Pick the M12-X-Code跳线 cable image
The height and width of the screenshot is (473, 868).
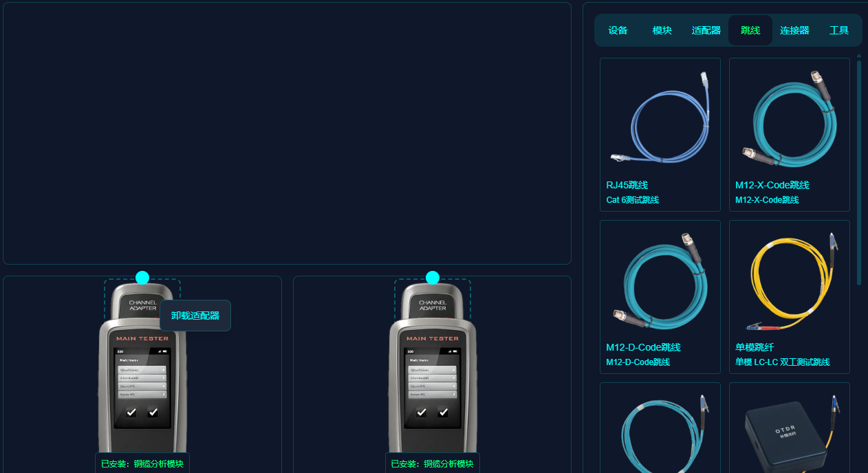click(789, 118)
